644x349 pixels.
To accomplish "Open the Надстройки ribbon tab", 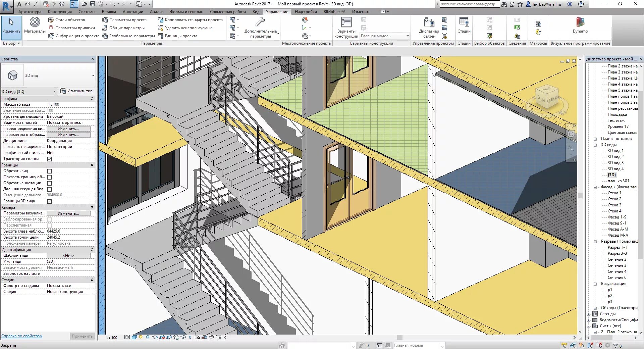I will pos(306,12).
